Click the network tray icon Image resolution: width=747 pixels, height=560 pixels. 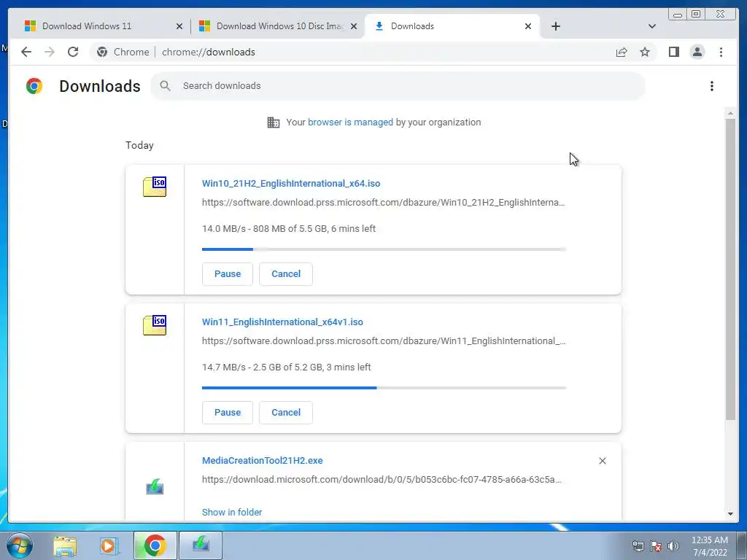point(638,546)
